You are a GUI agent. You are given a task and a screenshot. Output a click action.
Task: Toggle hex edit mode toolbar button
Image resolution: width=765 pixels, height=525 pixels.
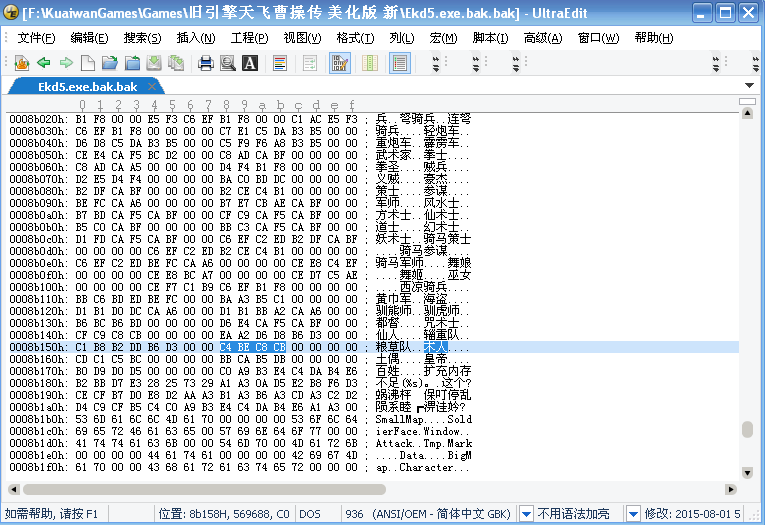coord(339,63)
